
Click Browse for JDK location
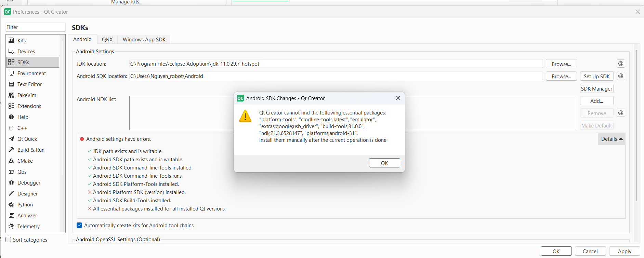click(x=561, y=64)
